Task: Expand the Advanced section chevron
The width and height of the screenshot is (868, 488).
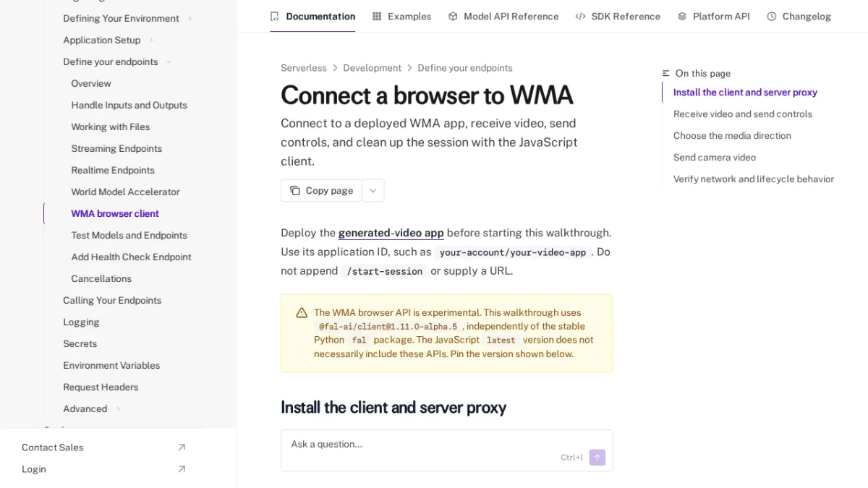Action: click(118, 408)
